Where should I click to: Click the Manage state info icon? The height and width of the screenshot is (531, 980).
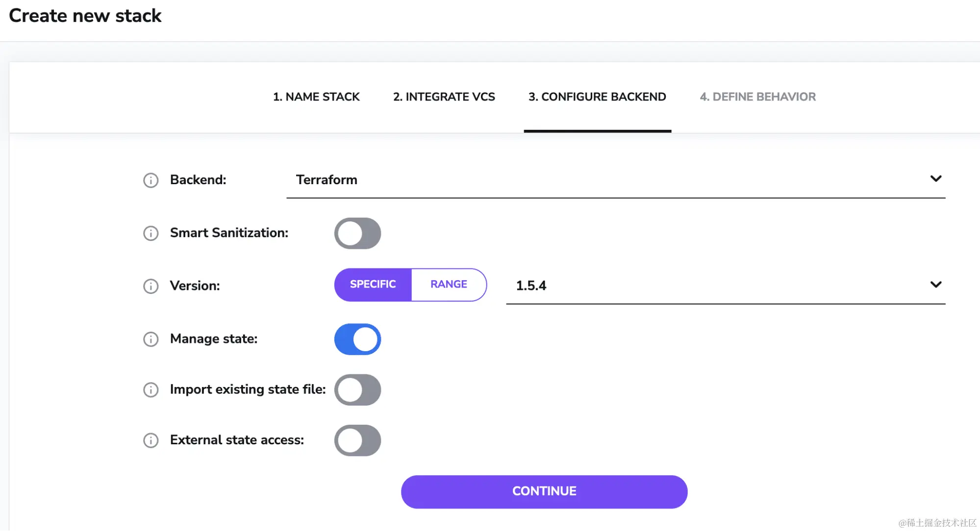point(151,339)
